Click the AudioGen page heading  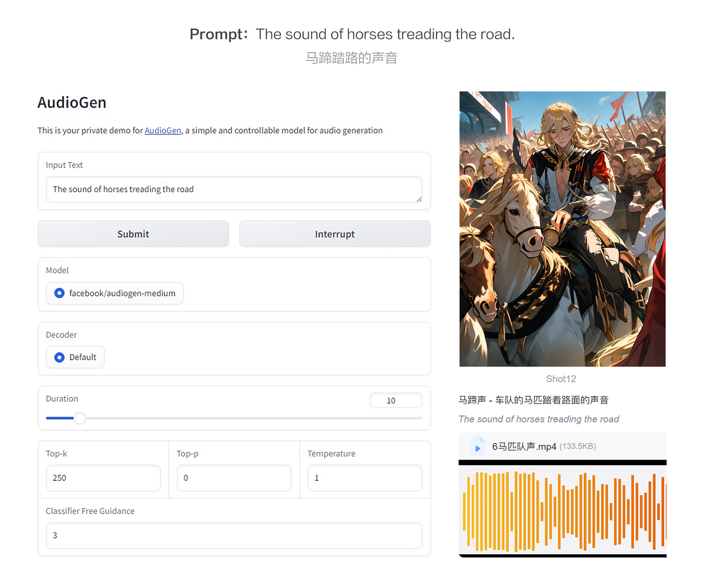pyautogui.click(x=72, y=103)
